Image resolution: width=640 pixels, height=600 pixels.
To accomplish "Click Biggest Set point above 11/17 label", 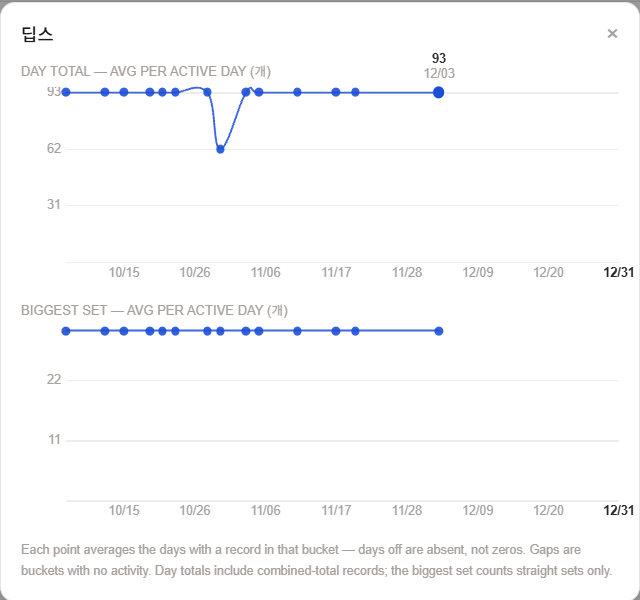I will [x=336, y=331].
